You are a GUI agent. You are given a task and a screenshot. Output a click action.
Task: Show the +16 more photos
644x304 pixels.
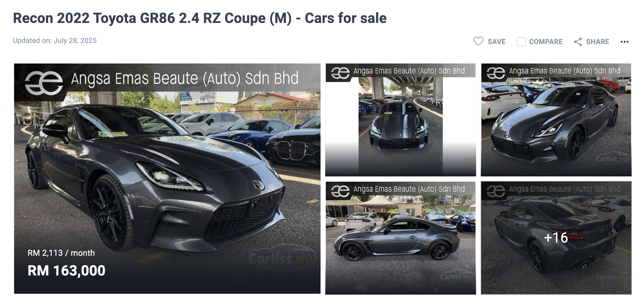[x=556, y=238]
